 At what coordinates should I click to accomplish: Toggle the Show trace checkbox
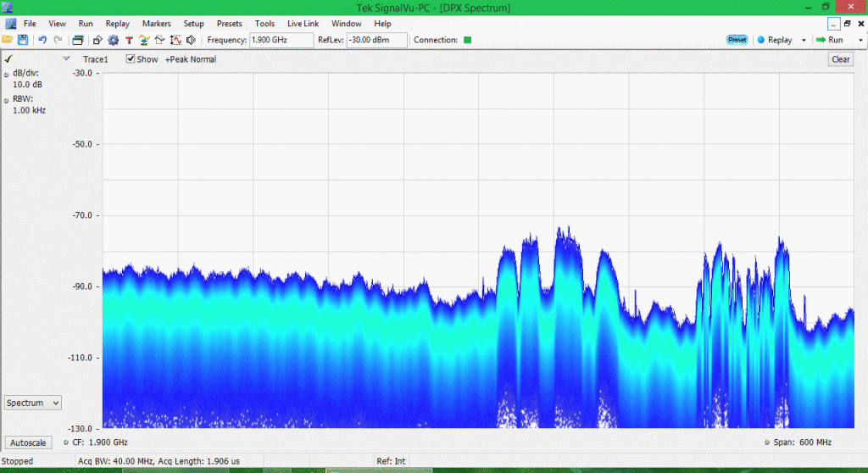(x=130, y=58)
